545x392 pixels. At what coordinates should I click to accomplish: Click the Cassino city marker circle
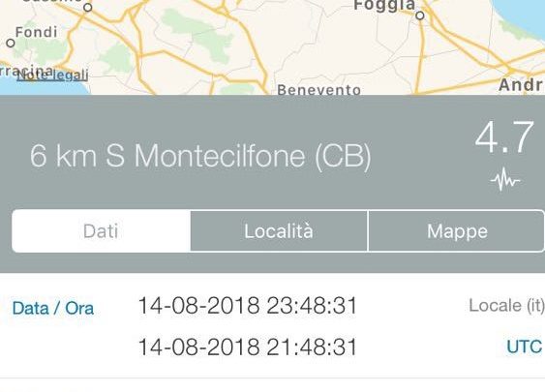[x=88, y=7]
